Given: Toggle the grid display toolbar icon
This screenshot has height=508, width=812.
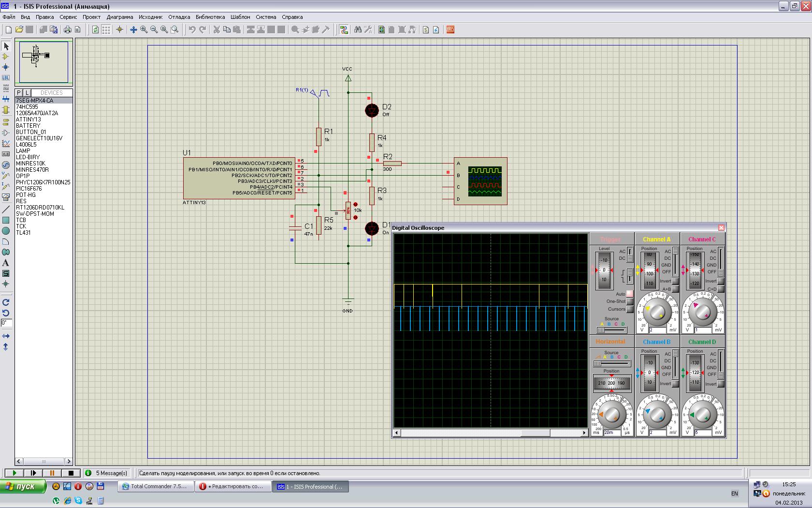Looking at the screenshot, I should pos(106,30).
